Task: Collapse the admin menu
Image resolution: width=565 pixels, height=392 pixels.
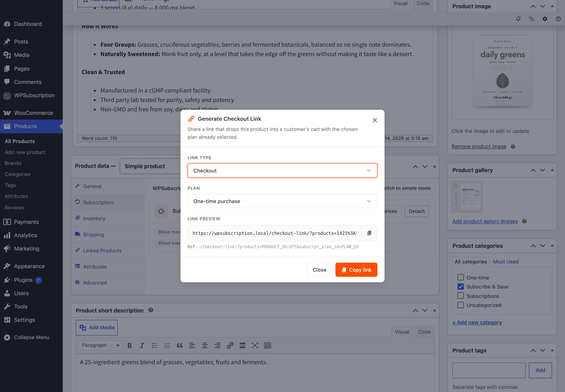Action: click(31, 337)
